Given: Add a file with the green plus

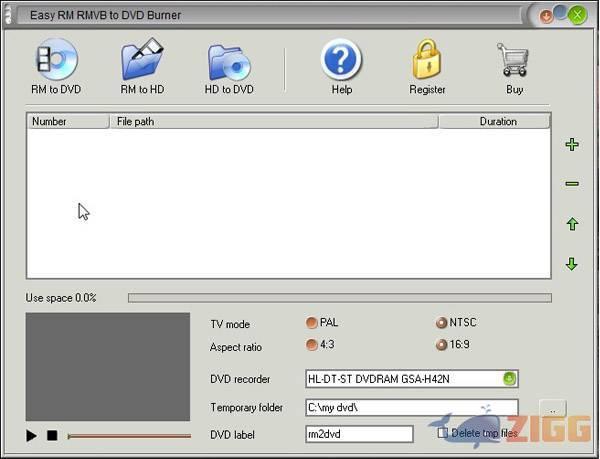Looking at the screenshot, I should 572,145.
